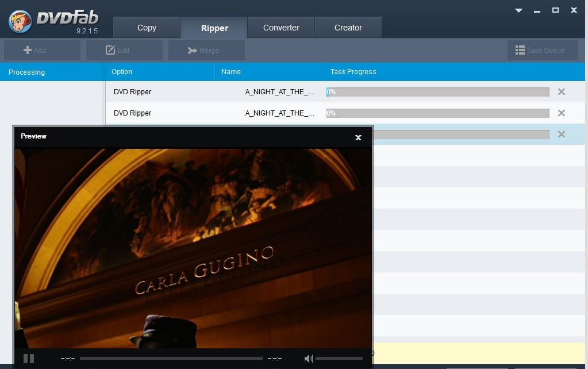Click the Edit toolbar button
Screen dimensions: 588x369
124,50
